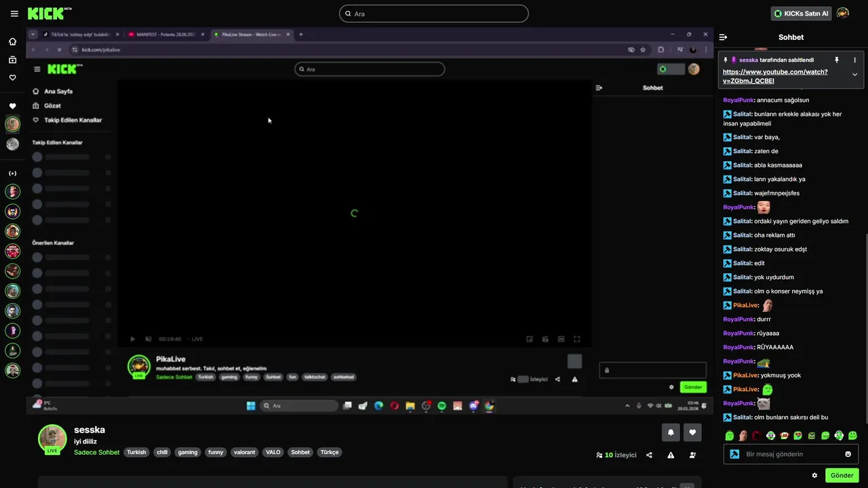Image resolution: width=868 pixels, height=488 pixels.
Task: Select the valorant tag
Action: point(244,452)
